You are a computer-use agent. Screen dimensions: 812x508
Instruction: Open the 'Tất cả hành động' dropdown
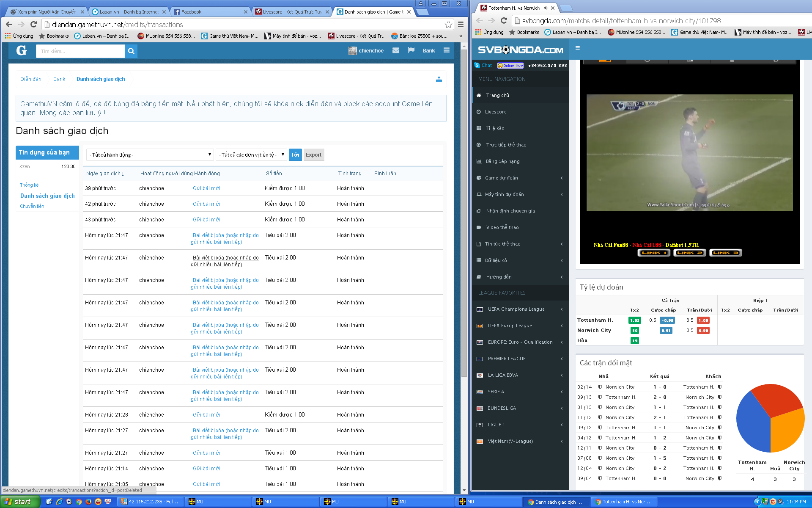150,155
